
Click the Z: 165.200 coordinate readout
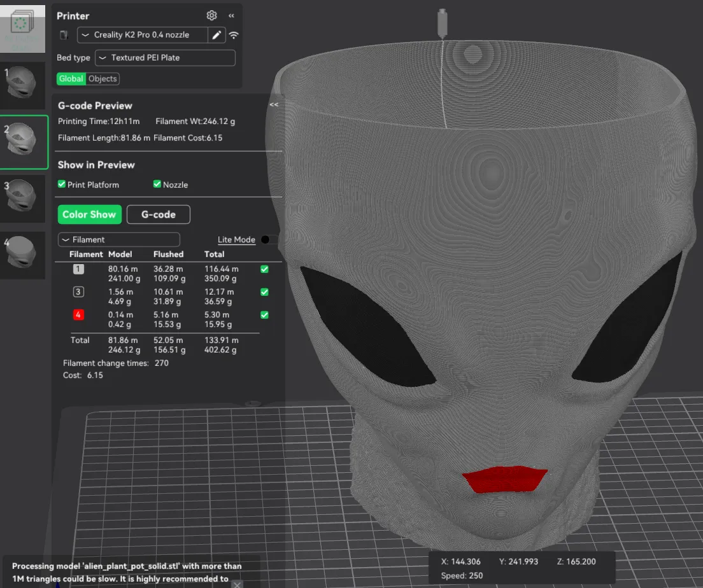tap(576, 561)
